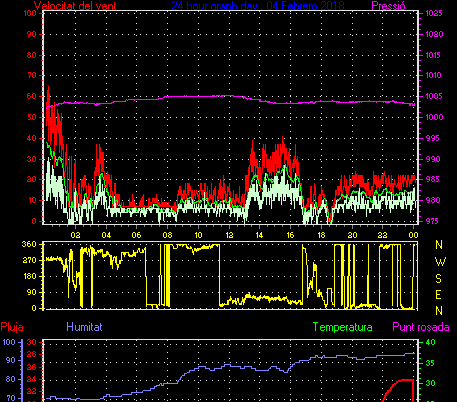Click the 40 value on green temperature axis
The image size is (457, 402).
coord(431,342)
